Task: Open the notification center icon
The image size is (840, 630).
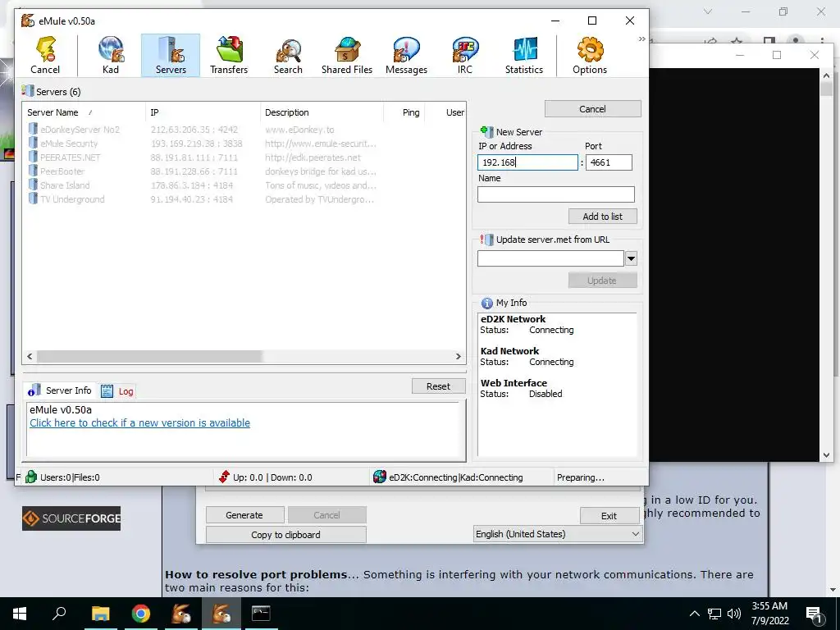Action: pos(814,614)
